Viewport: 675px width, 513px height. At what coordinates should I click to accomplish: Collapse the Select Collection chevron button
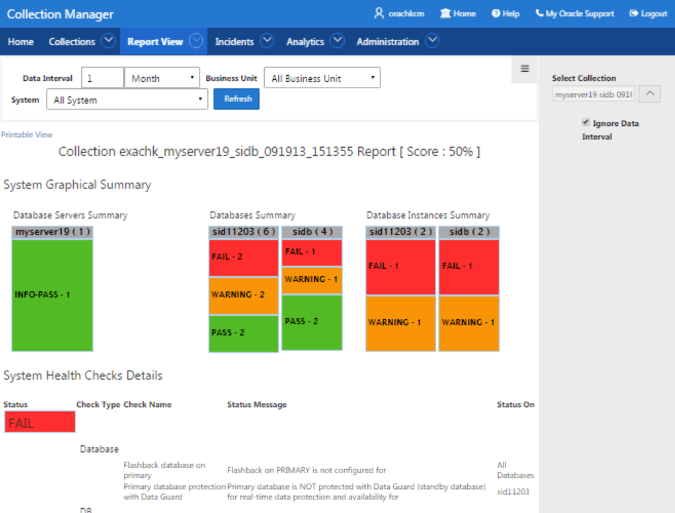point(650,94)
